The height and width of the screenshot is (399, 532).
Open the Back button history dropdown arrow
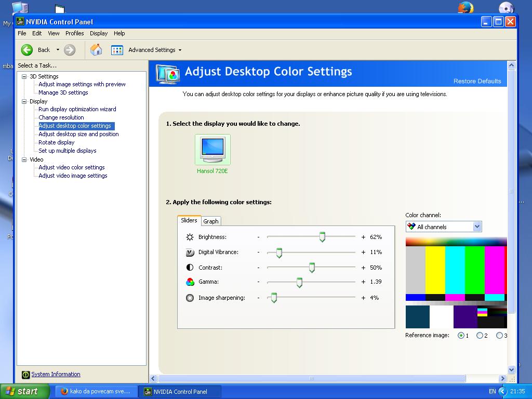point(58,50)
